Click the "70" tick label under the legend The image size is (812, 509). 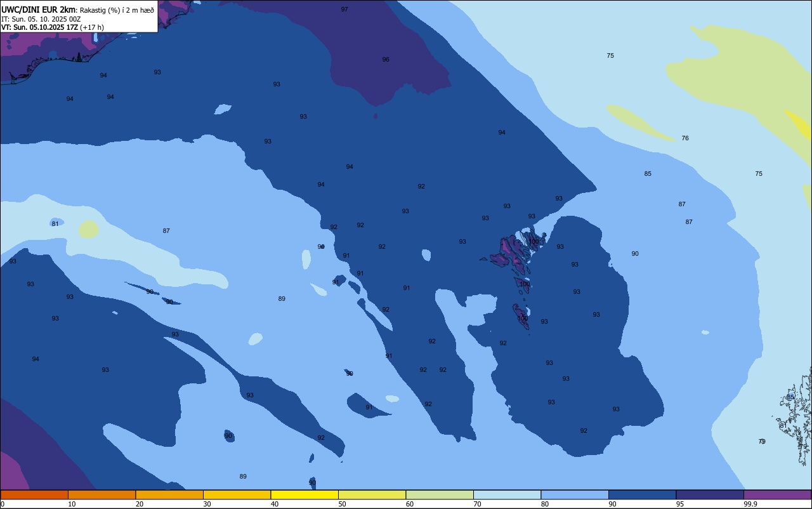[x=477, y=504]
